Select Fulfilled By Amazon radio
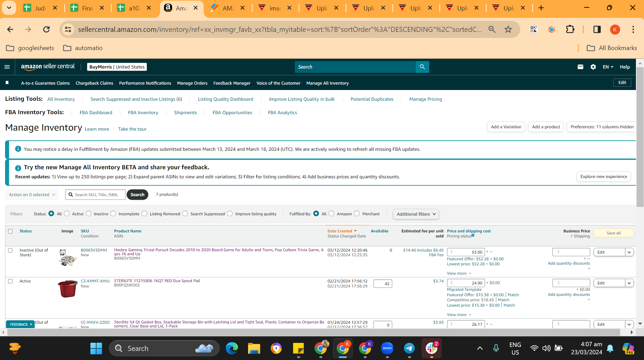 point(331,214)
